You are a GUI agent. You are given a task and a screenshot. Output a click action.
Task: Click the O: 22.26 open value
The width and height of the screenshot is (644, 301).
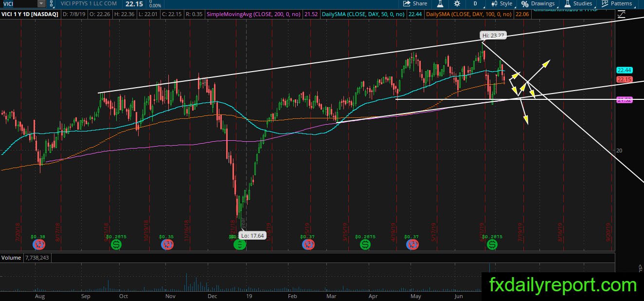coord(99,15)
